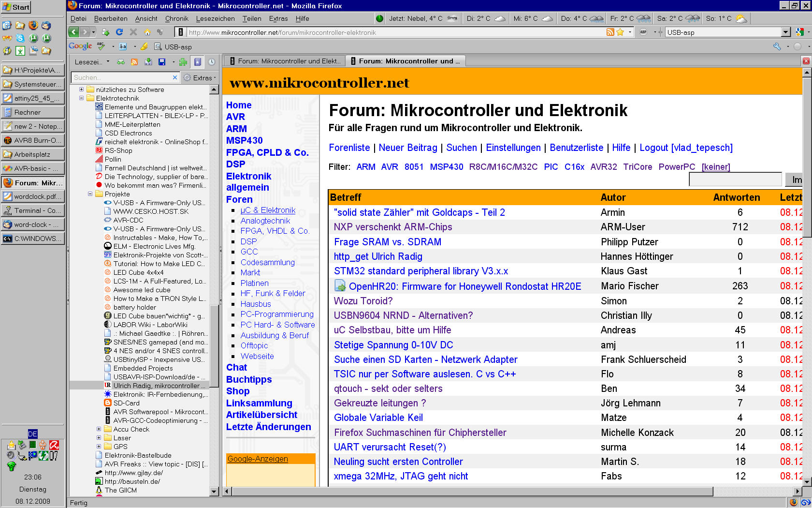Click the Google toolbar highlighter icon
The width and height of the screenshot is (812, 508).
tap(144, 46)
